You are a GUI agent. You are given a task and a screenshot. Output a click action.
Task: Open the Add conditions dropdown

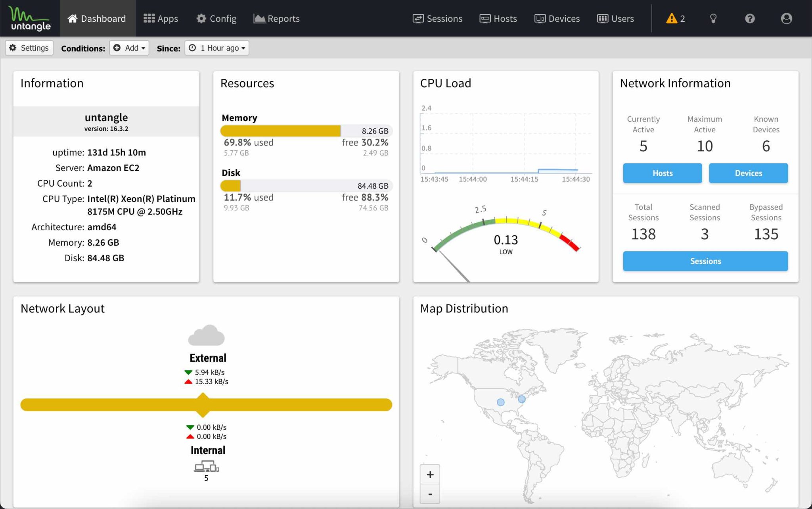click(129, 48)
